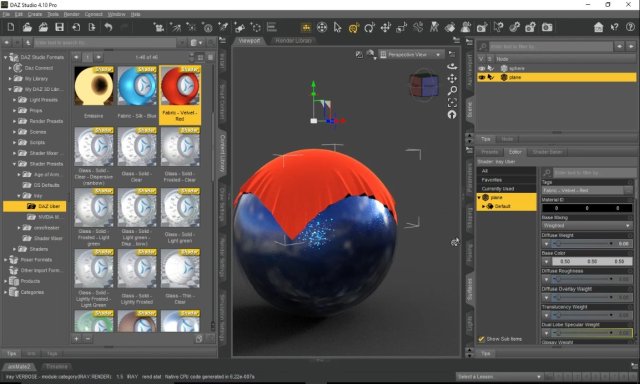Toggle visibility eye of plane node
The width and height of the screenshot is (640, 384).
tap(482, 77)
